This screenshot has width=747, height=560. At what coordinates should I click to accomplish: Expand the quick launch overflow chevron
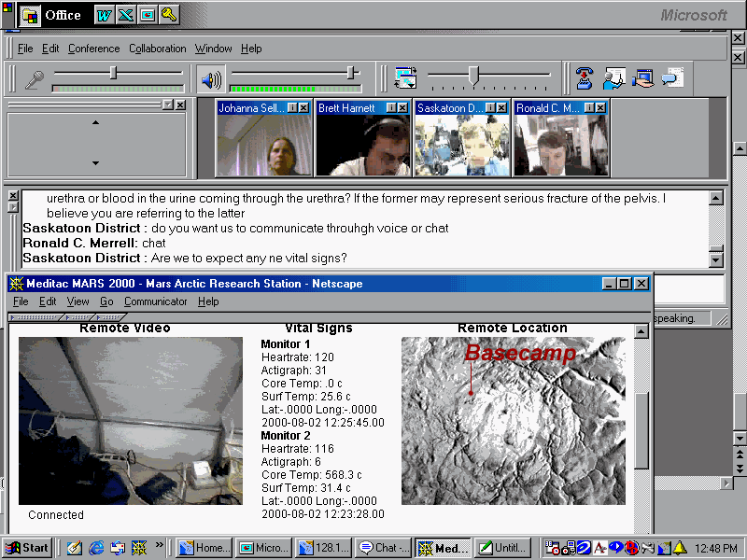point(159,544)
